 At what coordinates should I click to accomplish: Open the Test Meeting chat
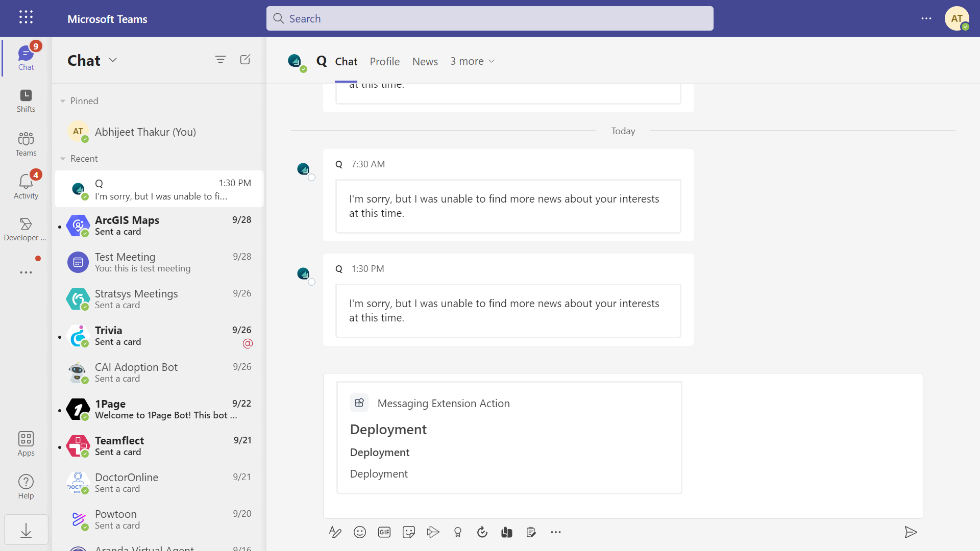(159, 262)
